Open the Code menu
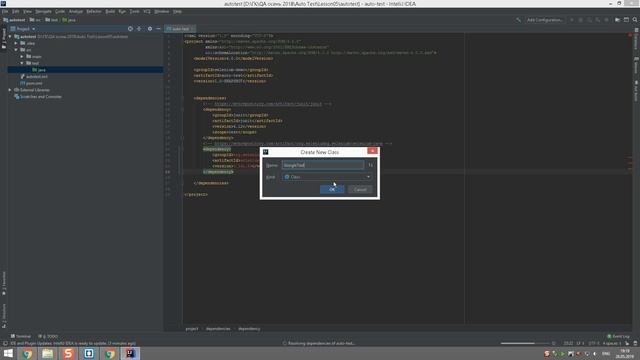 pyautogui.click(x=60, y=11)
